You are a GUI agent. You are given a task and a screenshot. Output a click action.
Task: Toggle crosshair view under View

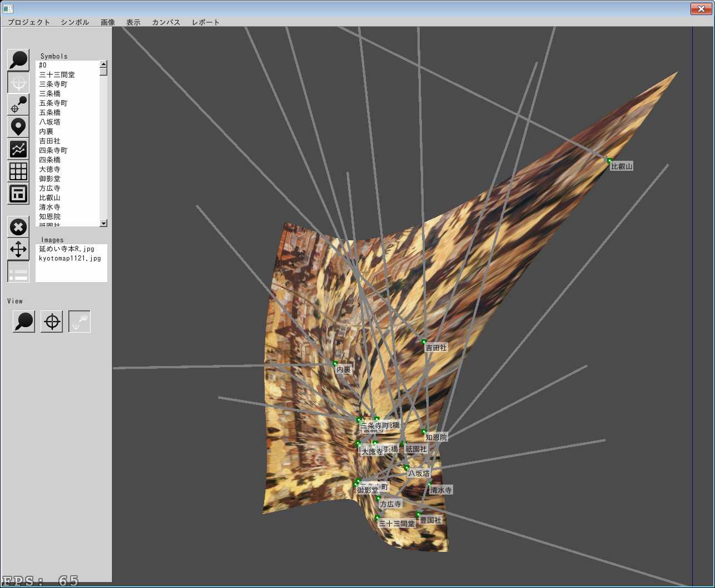pyautogui.click(x=52, y=322)
